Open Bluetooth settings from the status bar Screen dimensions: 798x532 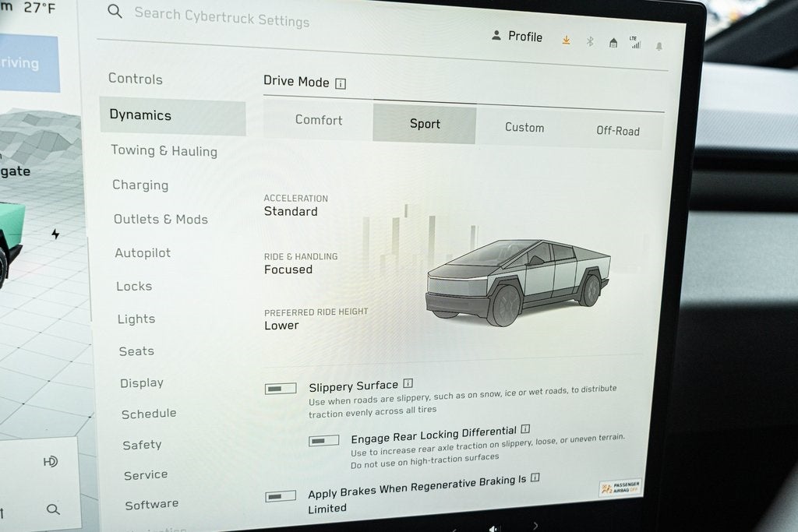[x=589, y=40]
